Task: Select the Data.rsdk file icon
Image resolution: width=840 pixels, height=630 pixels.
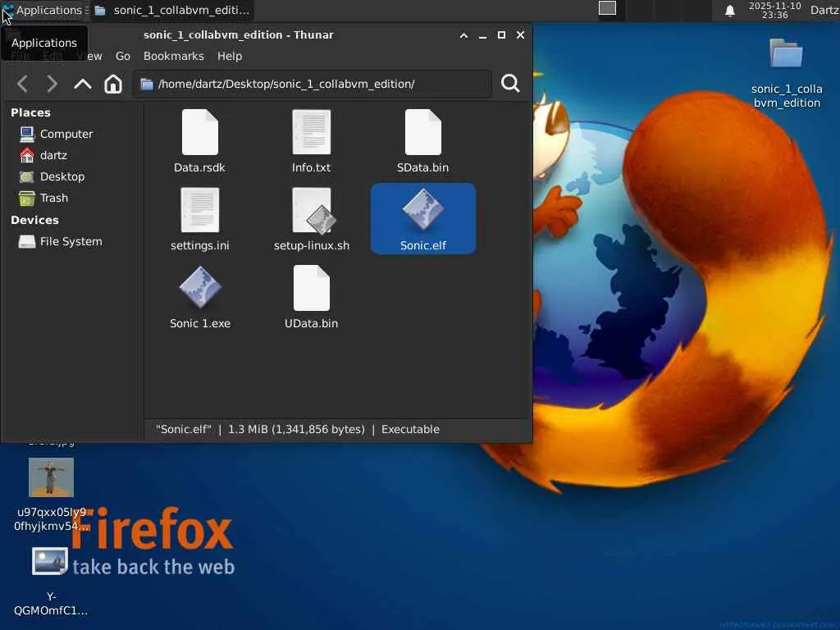Action: click(200, 132)
